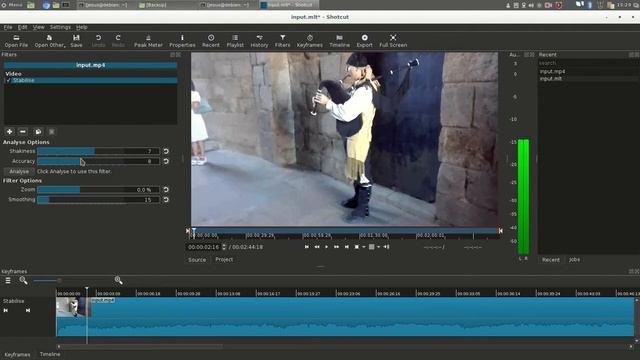
Task: Reset the Smoothing value to default
Action: click(166, 200)
